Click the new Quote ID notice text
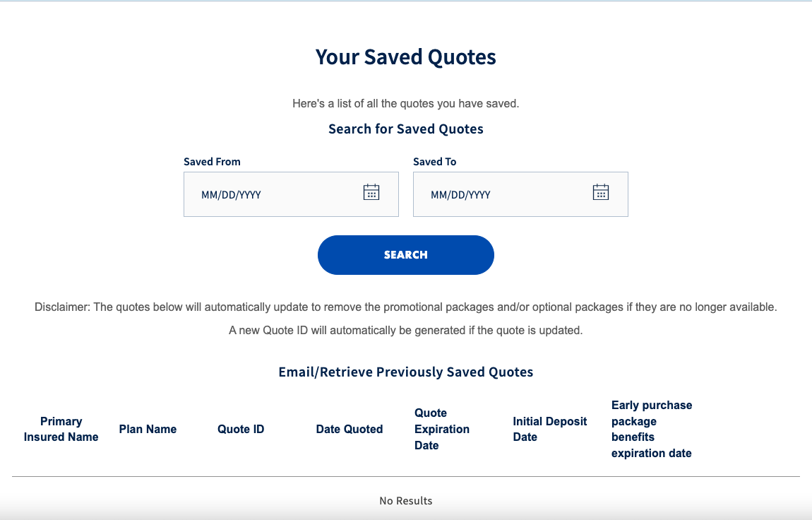The image size is (812, 520). click(406, 331)
